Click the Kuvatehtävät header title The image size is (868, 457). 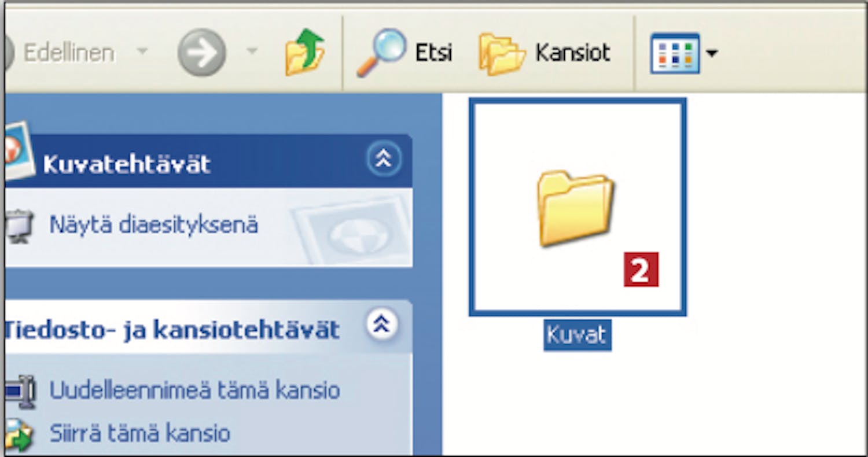click(127, 165)
